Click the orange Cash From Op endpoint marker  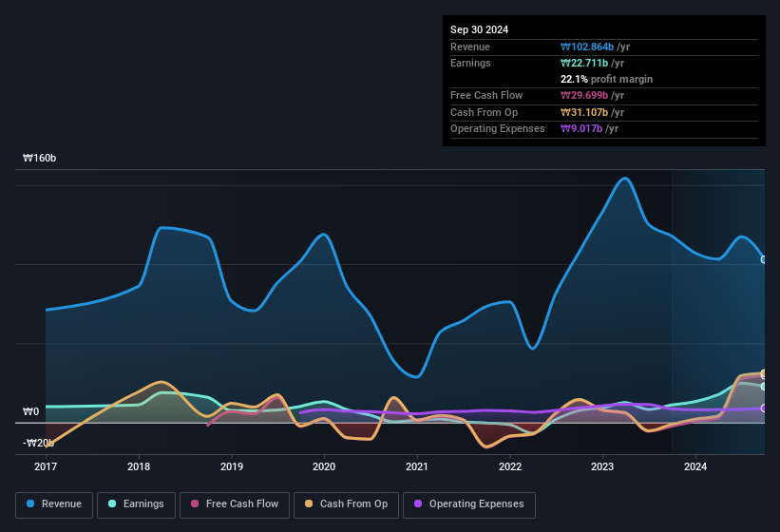(x=764, y=373)
